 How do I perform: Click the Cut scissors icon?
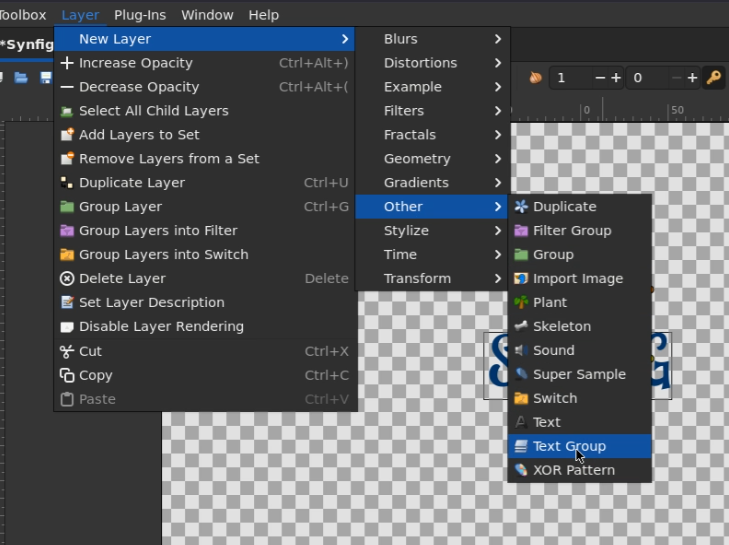67,352
